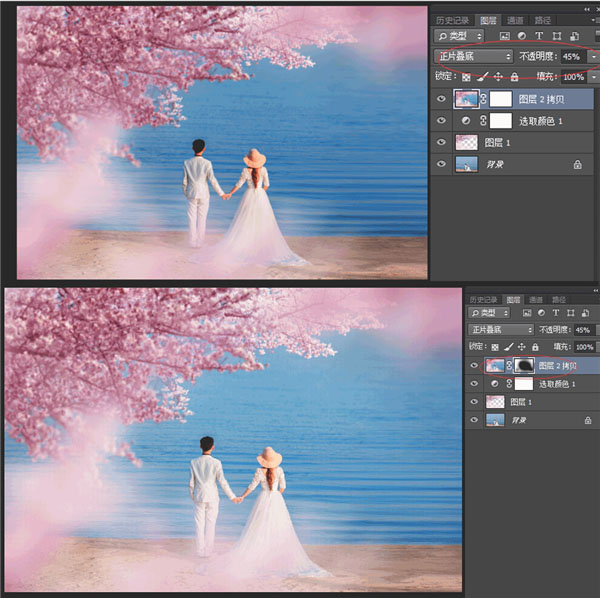This screenshot has width=600, height=598.
Task: Click shape layer filter icon in lower panel
Action: coord(571,313)
